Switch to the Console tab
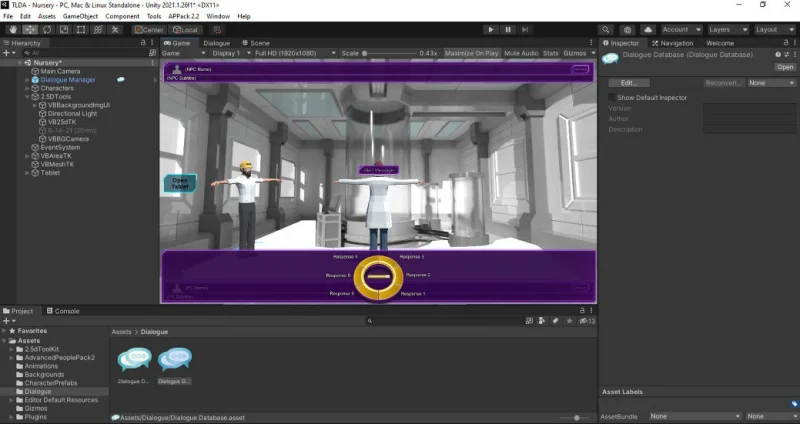 click(x=66, y=311)
